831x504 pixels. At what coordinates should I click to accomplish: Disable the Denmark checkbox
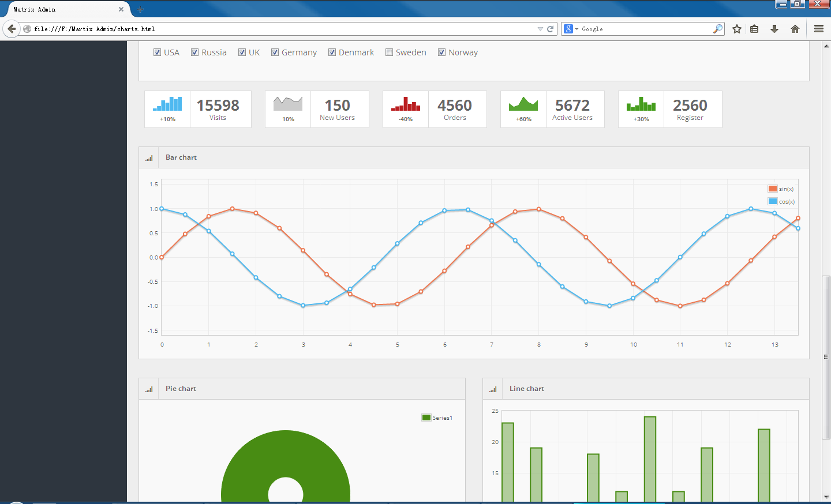tap(332, 52)
